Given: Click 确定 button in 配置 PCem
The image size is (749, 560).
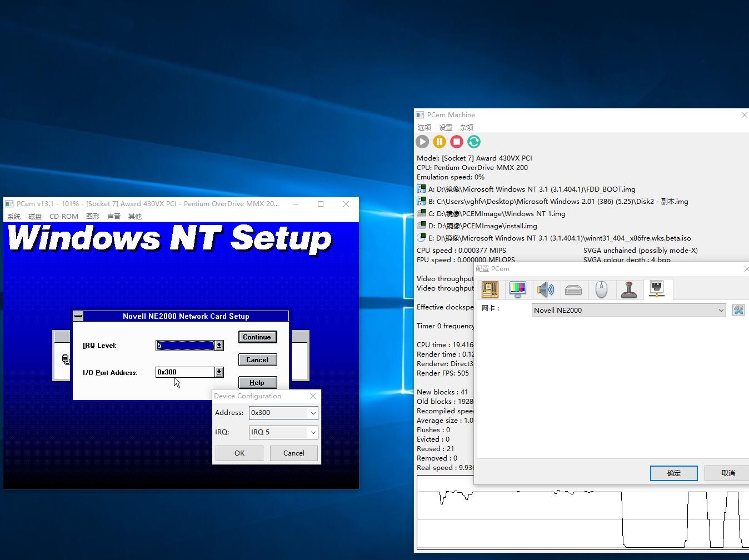Looking at the screenshot, I should [x=673, y=473].
